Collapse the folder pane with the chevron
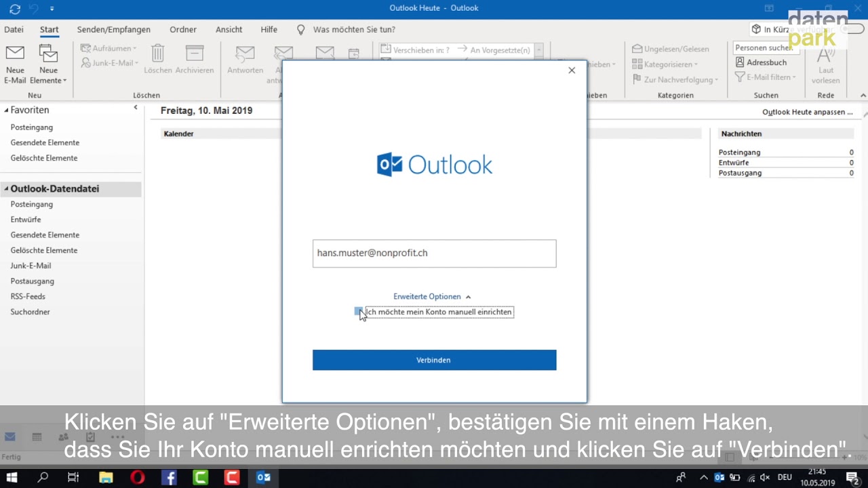Screen dimensions: 868x488 tap(136, 108)
